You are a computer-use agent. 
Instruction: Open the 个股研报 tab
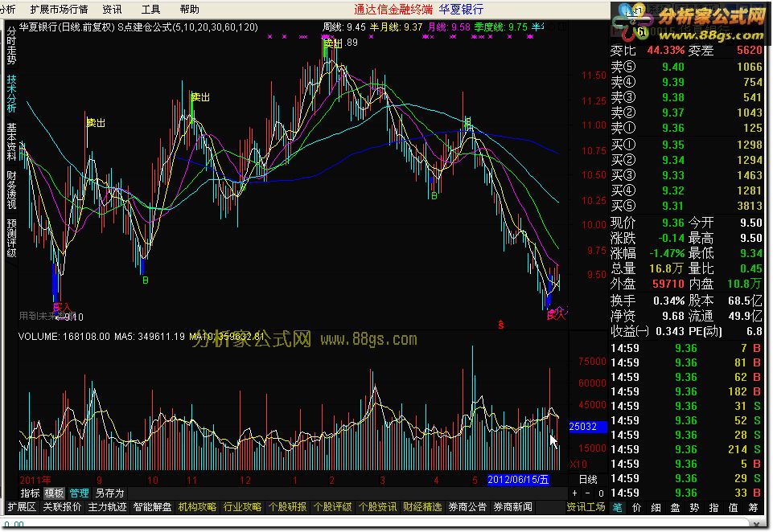pyautogui.click(x=287, y=507)
